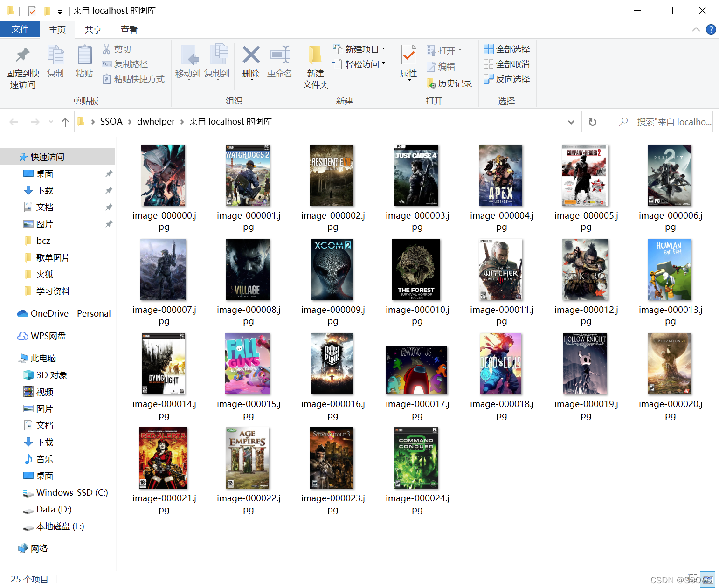Select the Command Conquer image-000024.jpg thumbnail

(x=417, y=458)
